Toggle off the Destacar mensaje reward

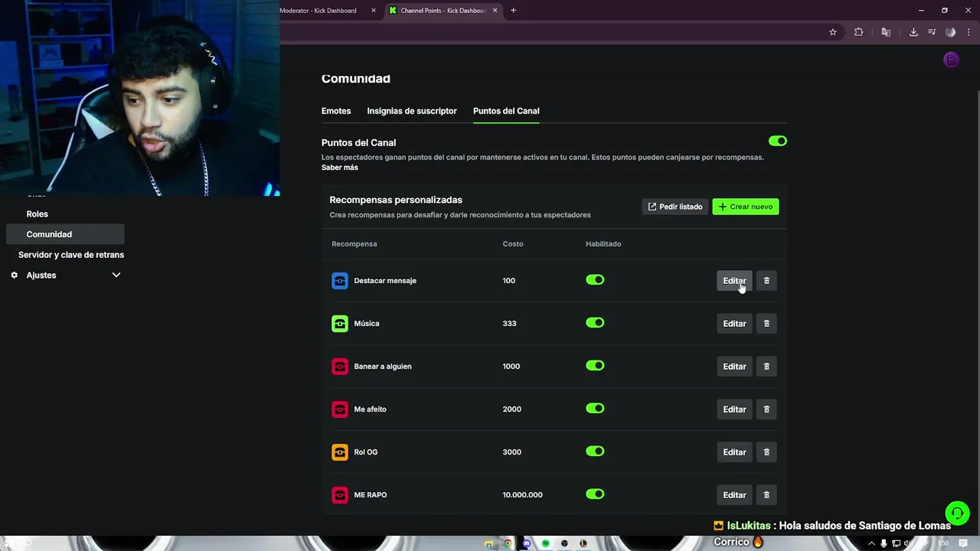(x=595, y=280)
